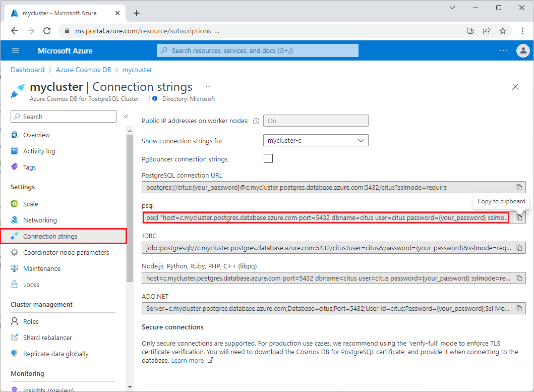534x392 pixels.
Task: Expand the ellipsis menu next to Connection strings title
Action: (x=209, y=87)
